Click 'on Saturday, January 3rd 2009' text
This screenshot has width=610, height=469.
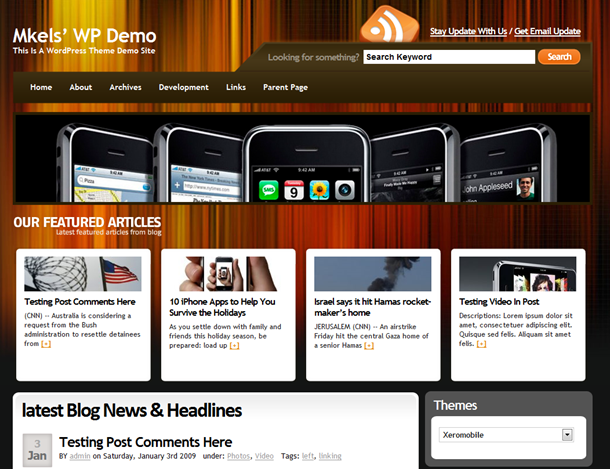click(x=144, y=456)
